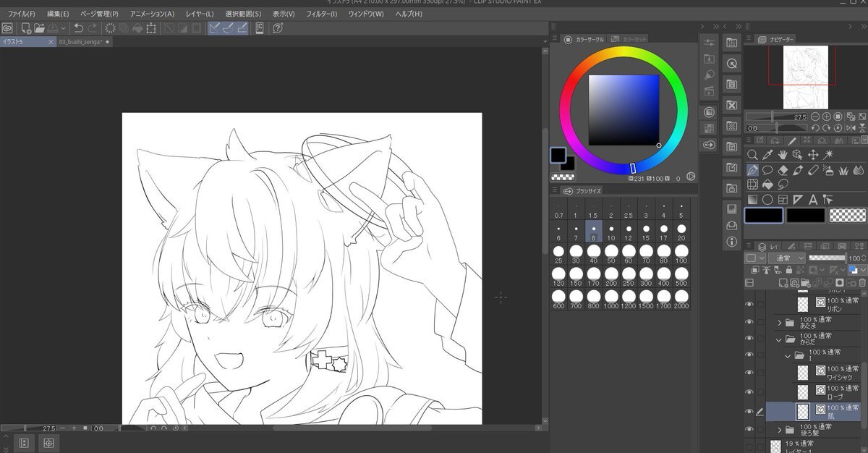Select the Frame border tool
This screenshot has width=868, height=453.
pos(783,200)
